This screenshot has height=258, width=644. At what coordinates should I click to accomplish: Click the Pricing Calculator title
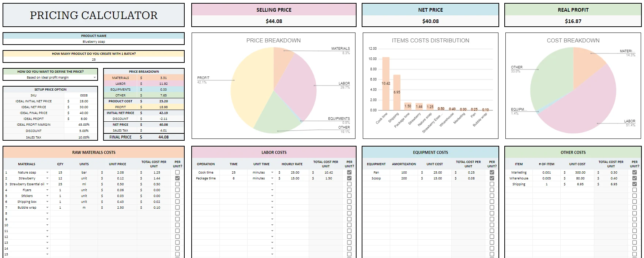[x=94, y=15]
